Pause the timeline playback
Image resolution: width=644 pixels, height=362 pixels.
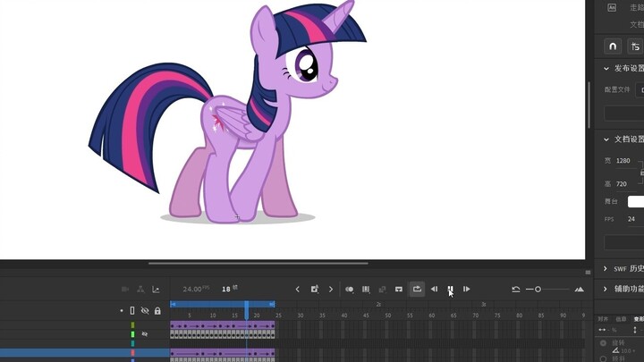point(450,289)
